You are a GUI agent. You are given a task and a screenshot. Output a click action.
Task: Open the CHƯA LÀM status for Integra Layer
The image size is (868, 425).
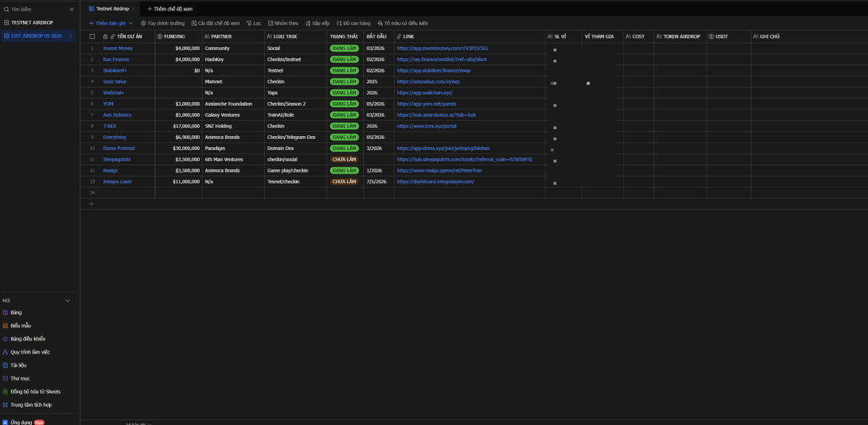click(344, 182)
